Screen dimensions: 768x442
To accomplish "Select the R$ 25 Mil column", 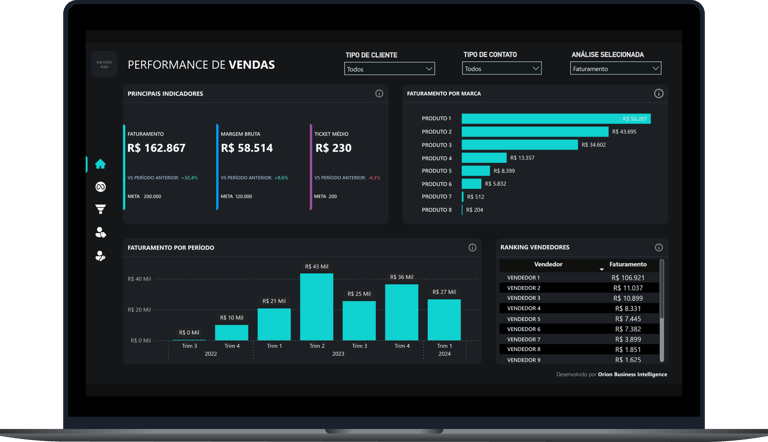I will [x=359, y=320].
